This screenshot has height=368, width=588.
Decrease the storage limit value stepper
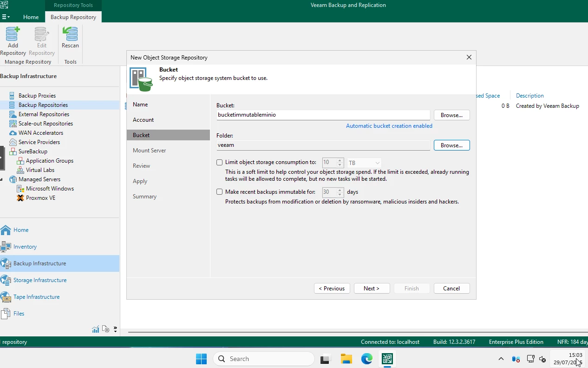tap(340, 165)
